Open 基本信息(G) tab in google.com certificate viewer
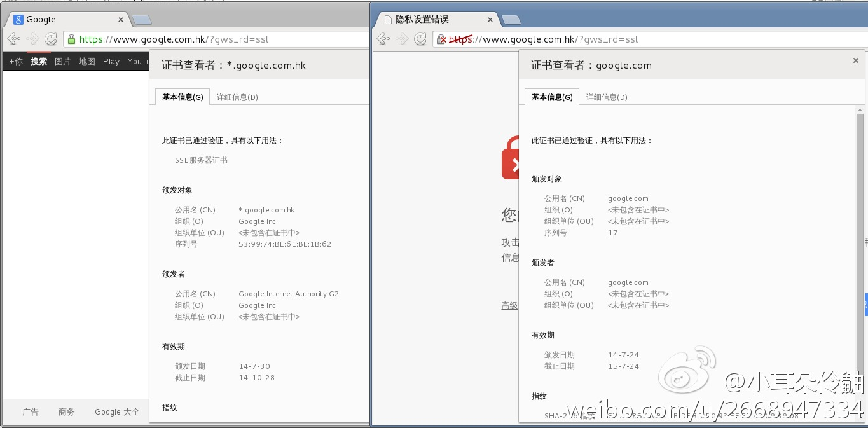Screen dimensions: 868x428 pos(552,97)
